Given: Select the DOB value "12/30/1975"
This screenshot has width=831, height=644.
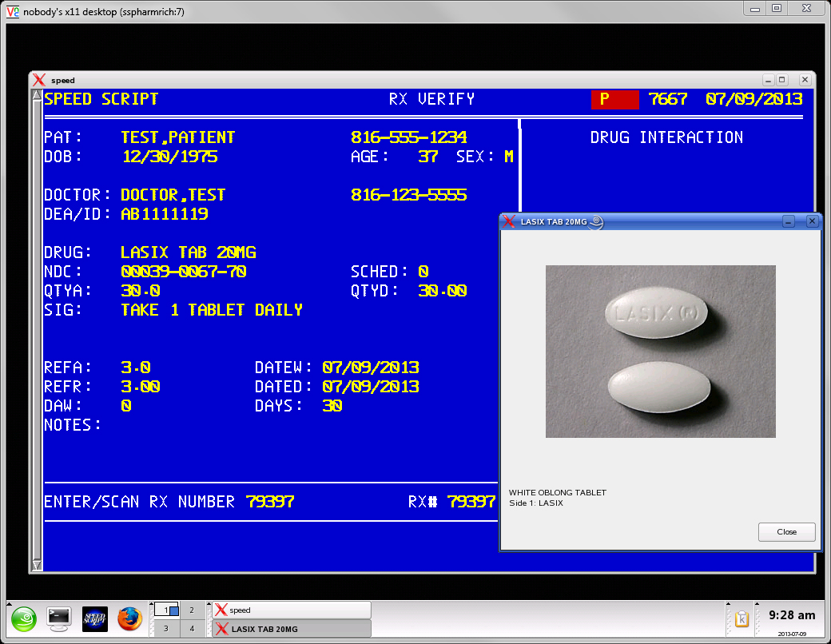Looking at the screenshot, I should (x=169, y=157).
